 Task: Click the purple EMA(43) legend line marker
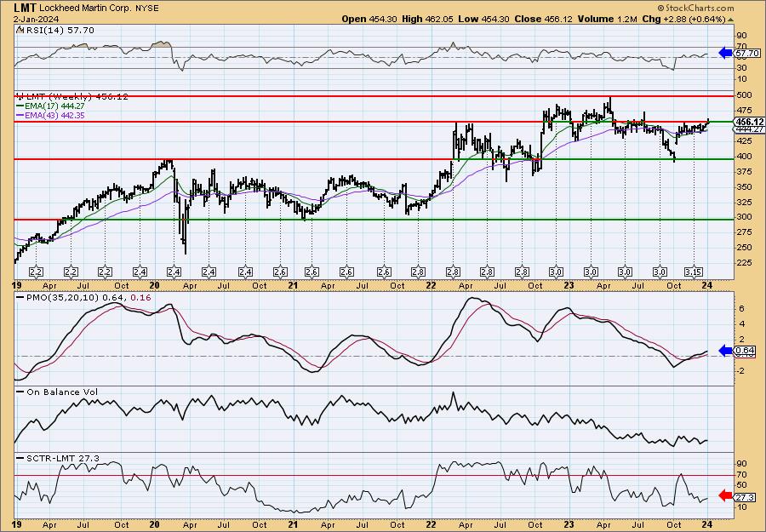(x=20, y=115)
